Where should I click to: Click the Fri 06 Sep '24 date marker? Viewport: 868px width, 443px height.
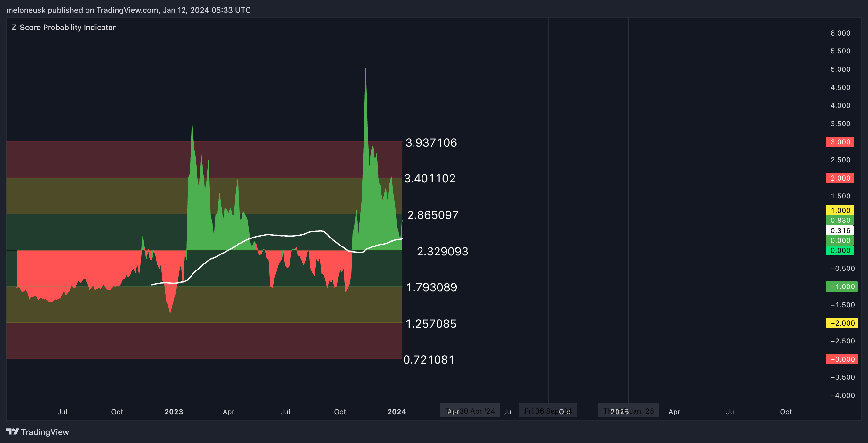tap(548, 411)
